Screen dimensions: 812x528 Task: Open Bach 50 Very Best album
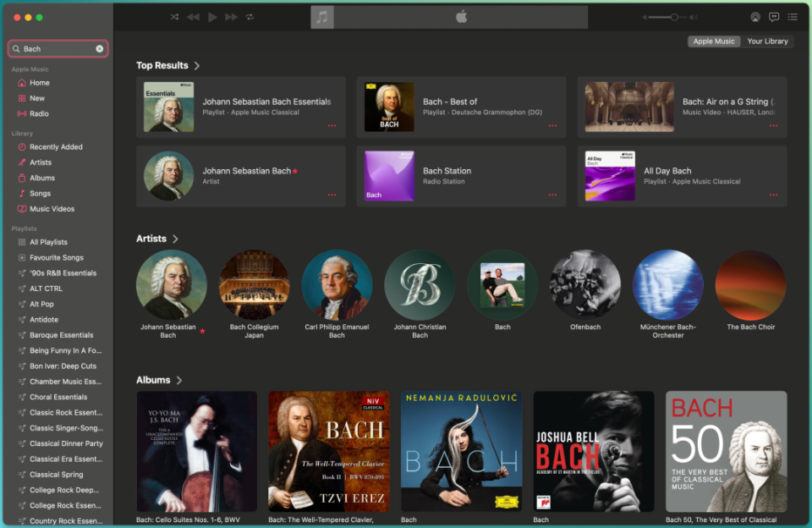click(727, 452)
